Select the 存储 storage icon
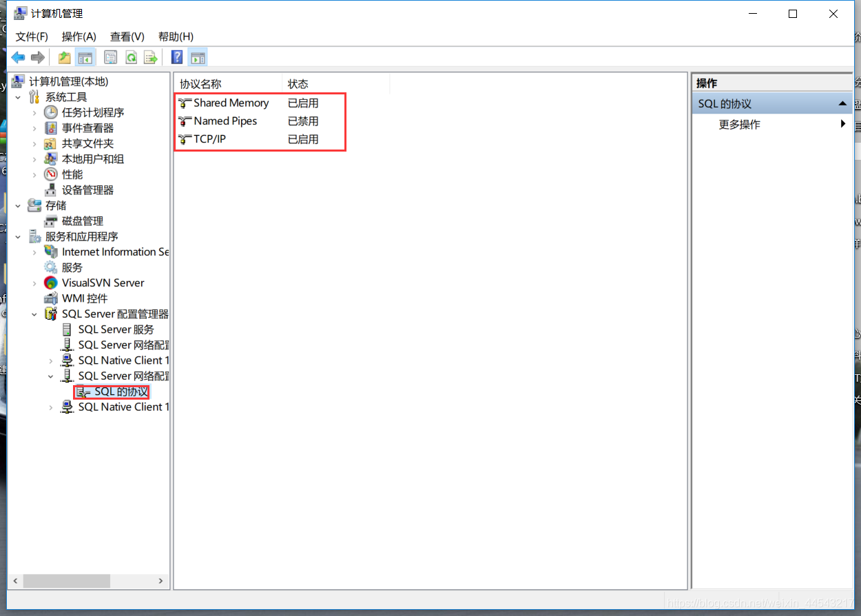861x616 pixels. pos(34,205)
